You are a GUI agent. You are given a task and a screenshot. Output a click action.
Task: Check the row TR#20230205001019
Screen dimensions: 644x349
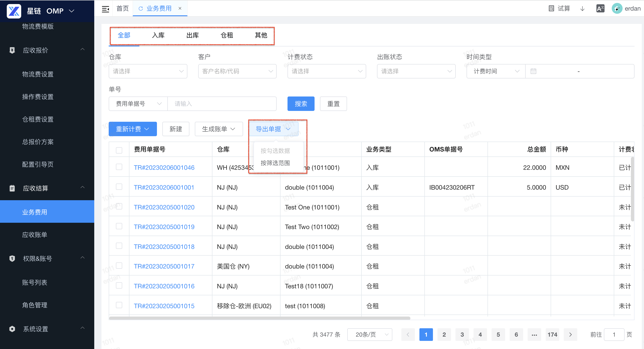point(119,226)
